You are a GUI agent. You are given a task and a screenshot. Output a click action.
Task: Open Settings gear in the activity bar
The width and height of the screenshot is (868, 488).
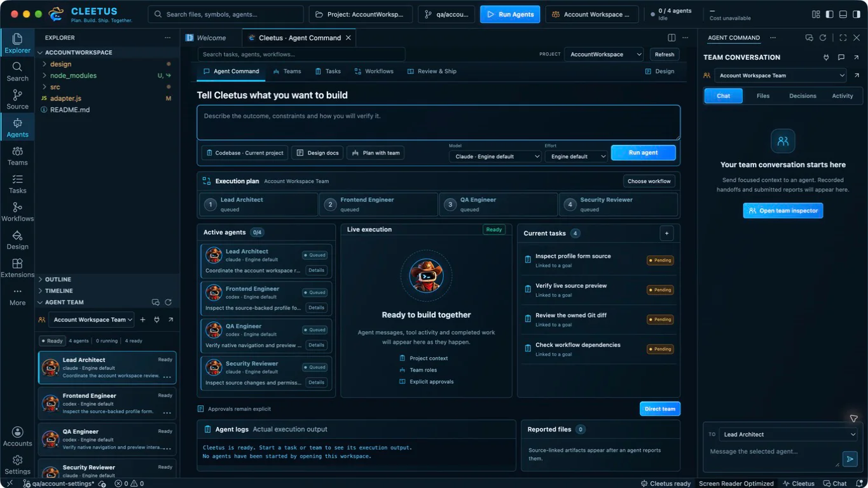pyautogui.click(x=17, y=464)
